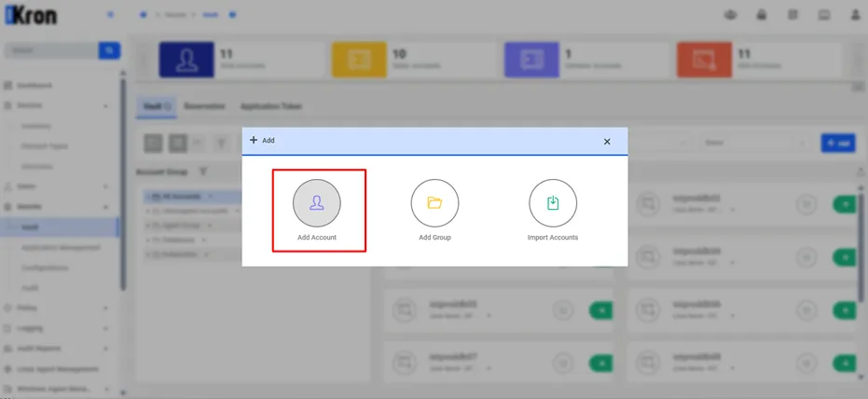Image resolution: width=868 pixels, height=399 pixels.
Task: Switch to the Application Token tab
Action: pyautogui.click(x=271, y=106)
